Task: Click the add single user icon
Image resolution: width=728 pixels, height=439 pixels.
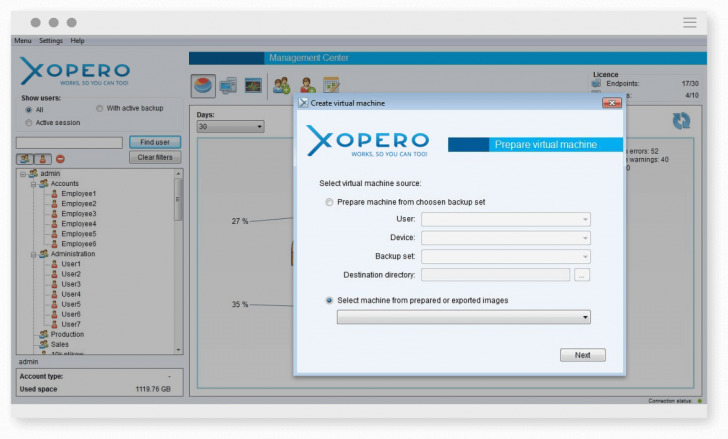Action: (307, 85)
